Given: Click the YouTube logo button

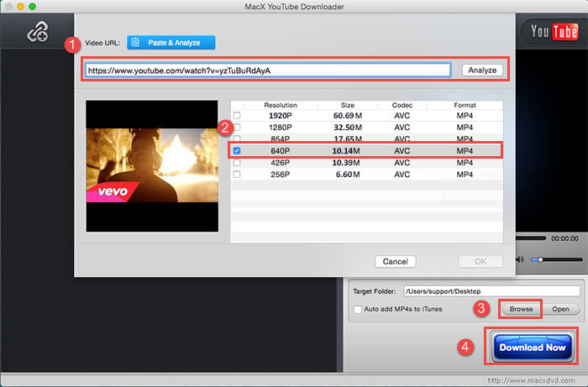Looking at the screenshot, I should point(554,31).
